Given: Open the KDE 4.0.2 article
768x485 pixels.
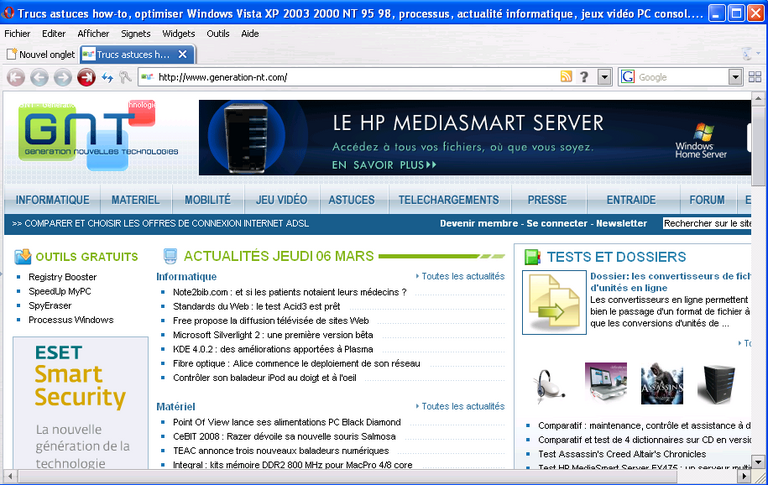Looking at the screenshot, I should click(273, 349).
